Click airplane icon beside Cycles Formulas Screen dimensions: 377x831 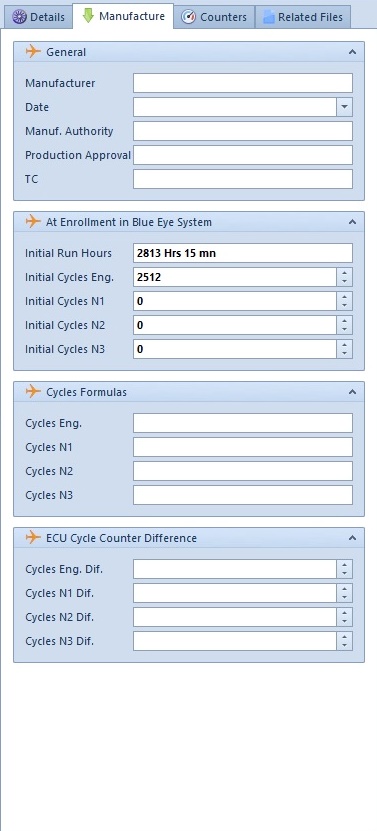[33, 392]
